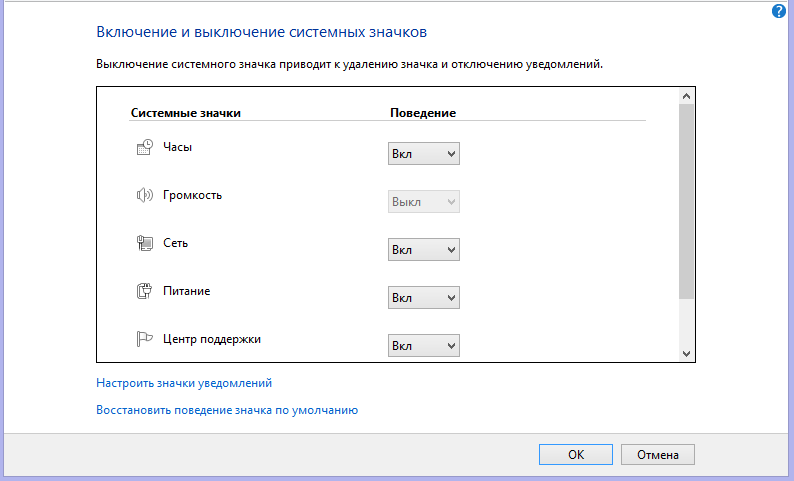Screen dimensions: 794x481
Task: Click the vertical scrollbar thumb in the list
Action: point(686,200)
